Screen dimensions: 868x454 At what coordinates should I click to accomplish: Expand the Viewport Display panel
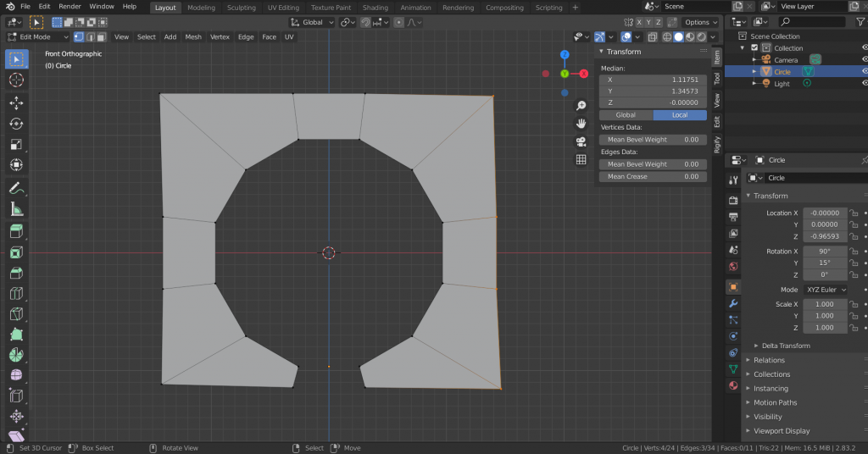coord(781,431)
